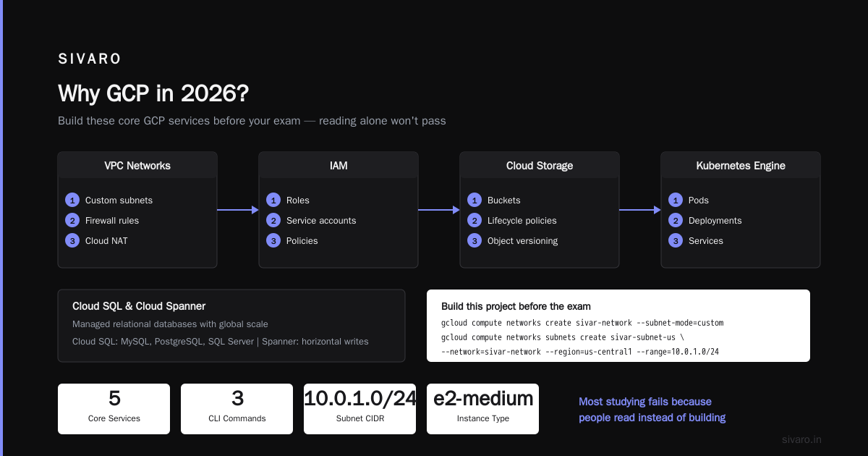The image size is (868, 456).
Task: Click the 10.0.1.0/24 stat value
Action: pos(360,398)
